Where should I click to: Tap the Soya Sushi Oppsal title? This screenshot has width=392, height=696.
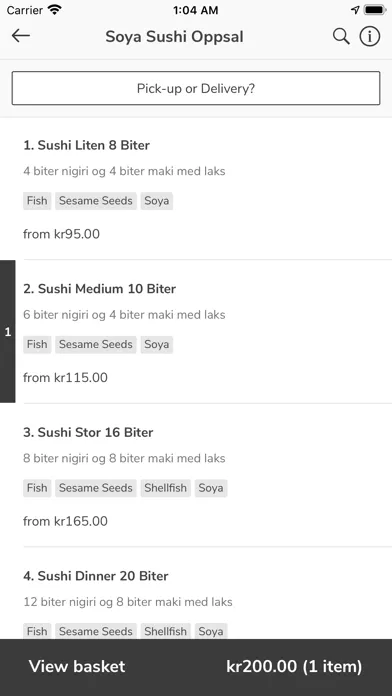tap(174, 37)
